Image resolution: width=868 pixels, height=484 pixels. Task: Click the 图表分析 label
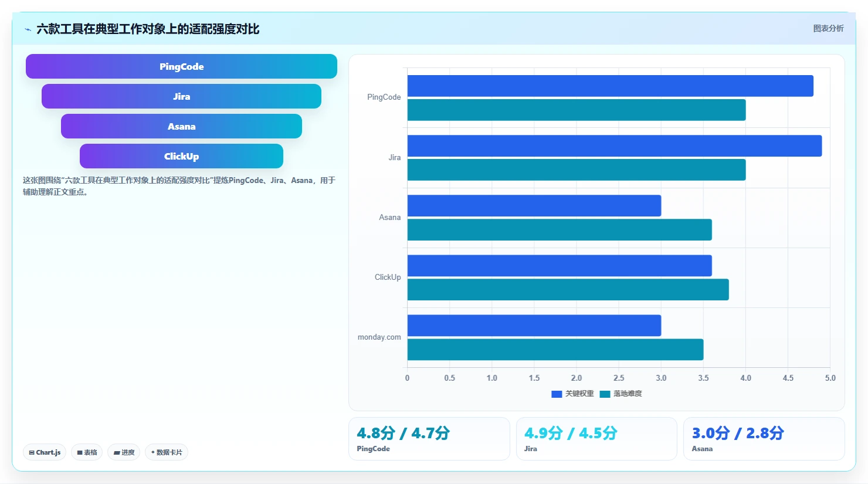point(828,28)
